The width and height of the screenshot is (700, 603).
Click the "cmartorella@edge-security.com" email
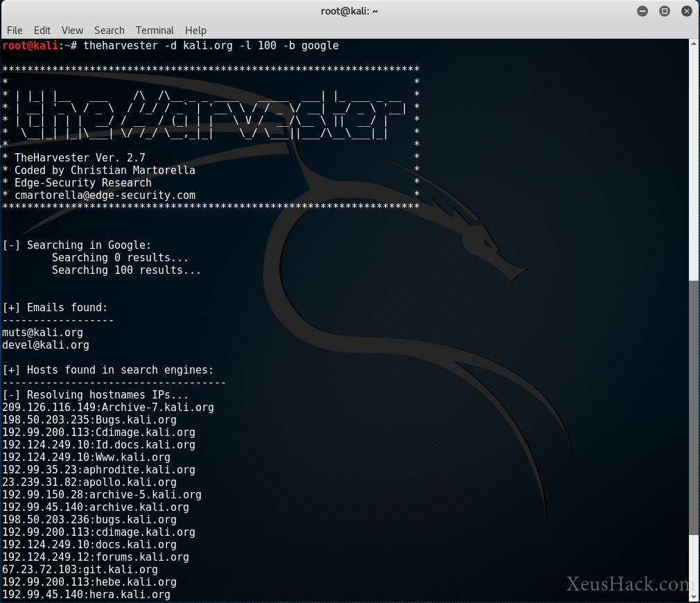pyautogui.click(x=105, y=195)
